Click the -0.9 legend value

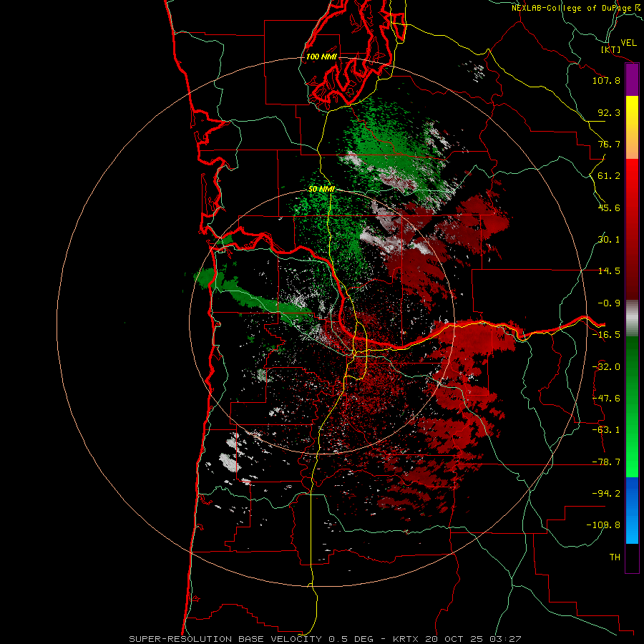609,303
